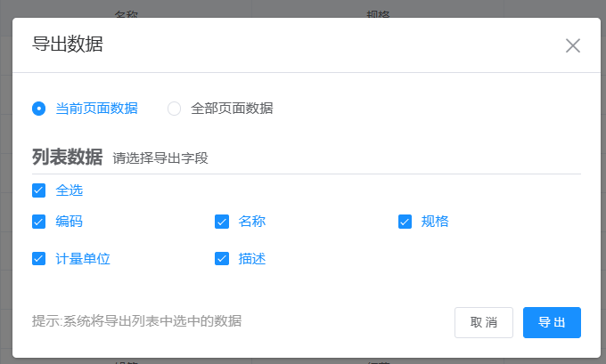Choose the 全部页面数据 radio option

click(175, 109)
